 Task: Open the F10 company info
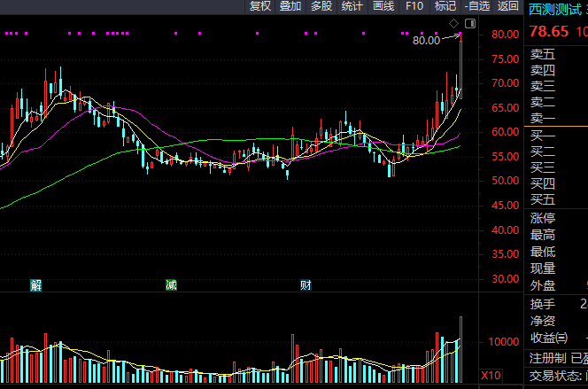(414, 6)
